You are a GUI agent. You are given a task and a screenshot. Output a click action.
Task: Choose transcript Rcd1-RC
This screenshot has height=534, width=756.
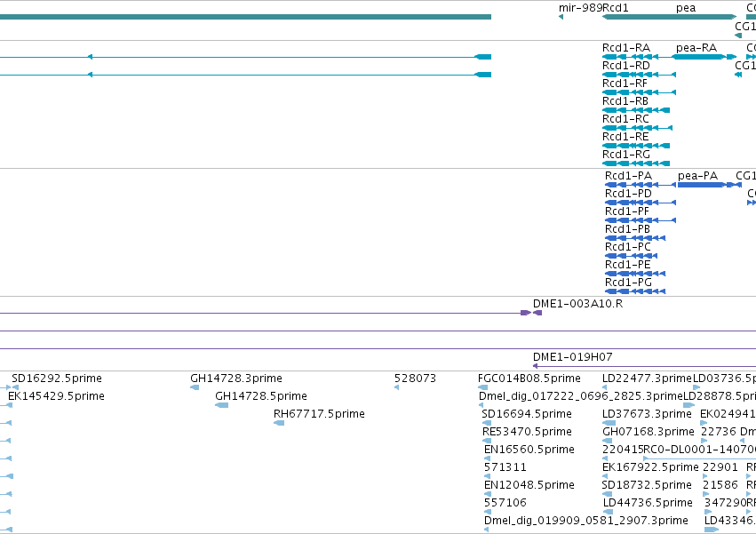pos(637,128)
